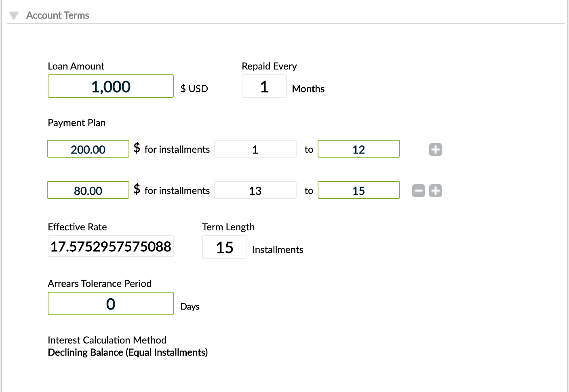Click the Arrears Tolerance Period days field

110,303
